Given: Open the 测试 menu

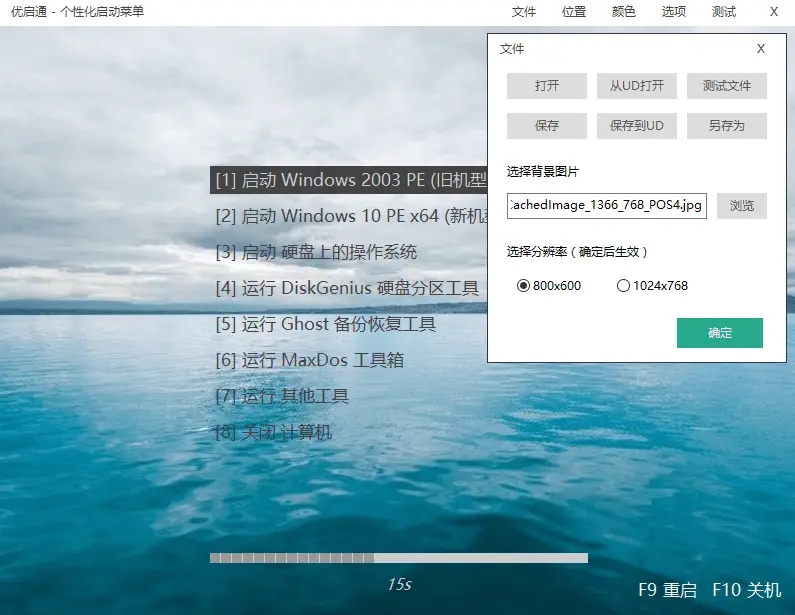Looking at the screenshot, I should click(x=724, y=12).
